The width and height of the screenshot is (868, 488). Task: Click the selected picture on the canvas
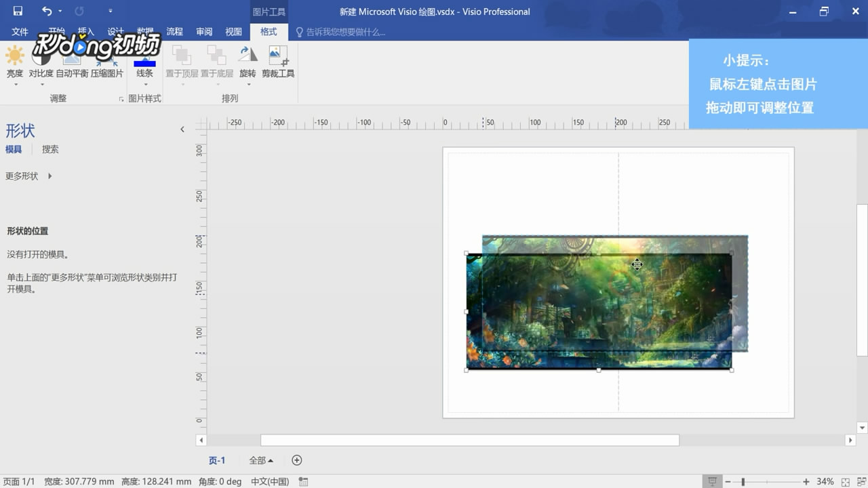point(599,311)
